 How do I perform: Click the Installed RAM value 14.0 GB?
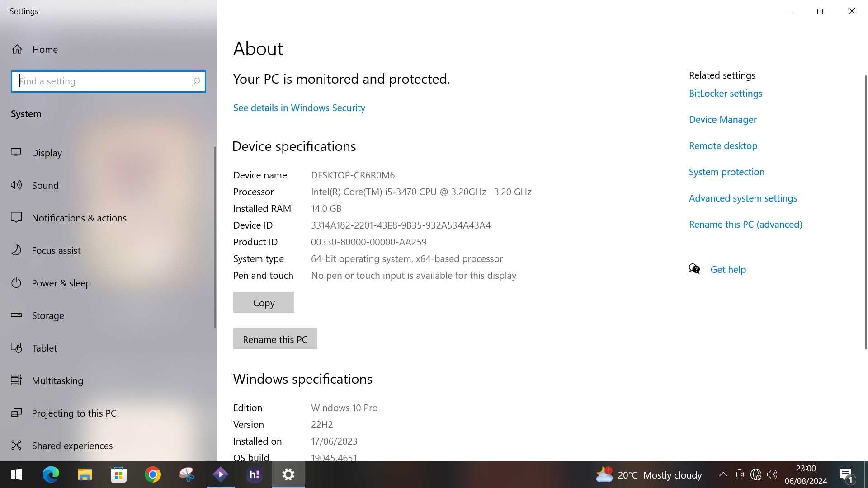pyautogui.click(x=326, y=208)
